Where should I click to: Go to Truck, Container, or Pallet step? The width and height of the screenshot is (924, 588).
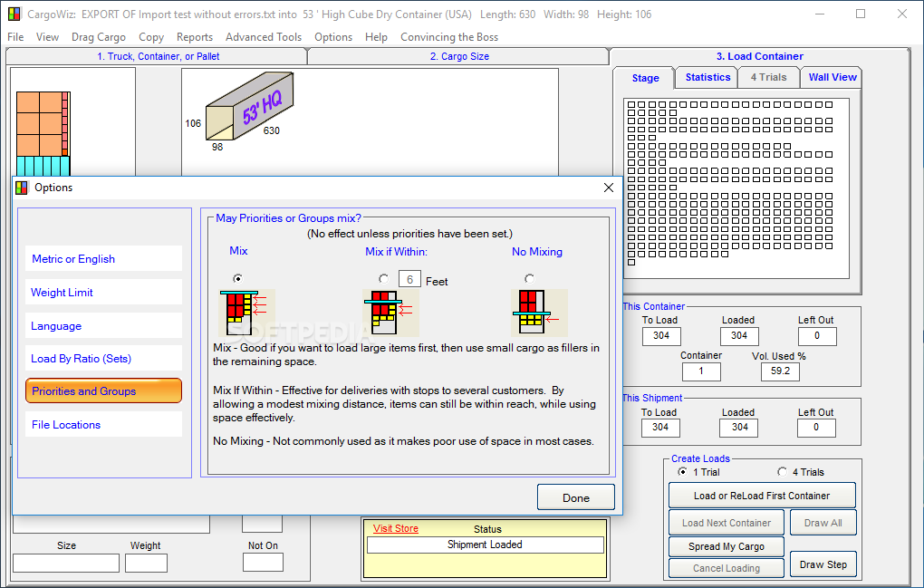[158, 56]
